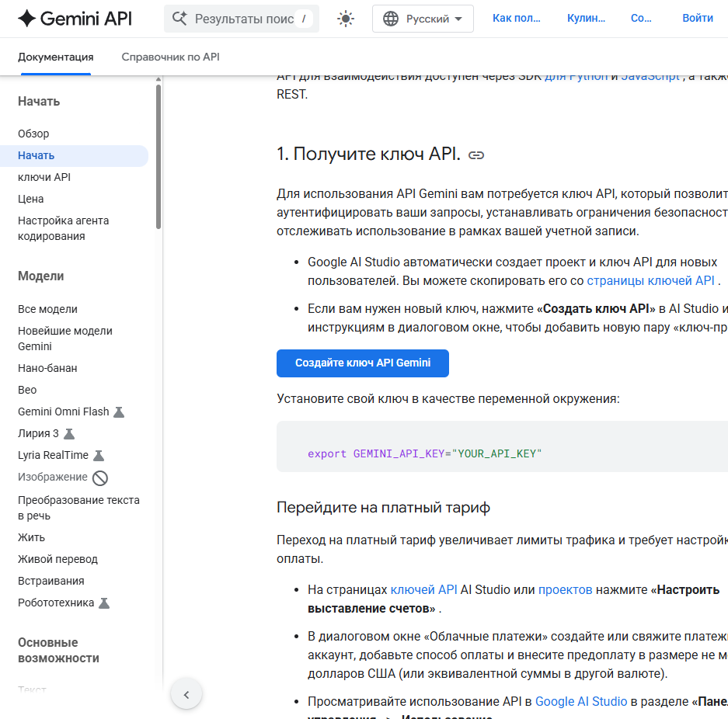
Task: Click the search field 'Результаты поис'
Action: click(x=242, y=19)
